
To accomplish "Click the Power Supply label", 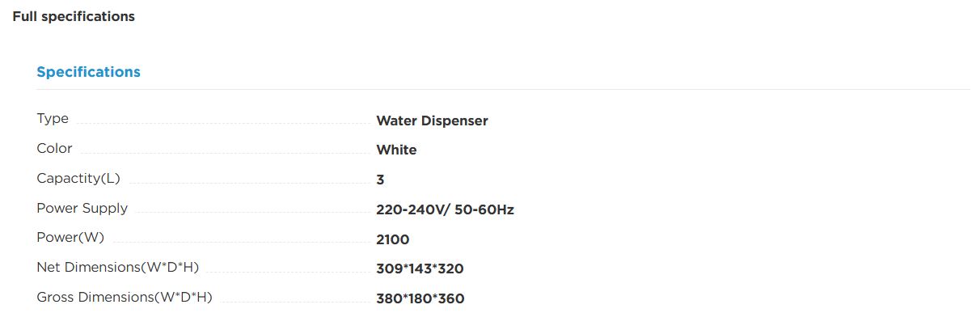I will pyautogui.click(x=82, y=209).
